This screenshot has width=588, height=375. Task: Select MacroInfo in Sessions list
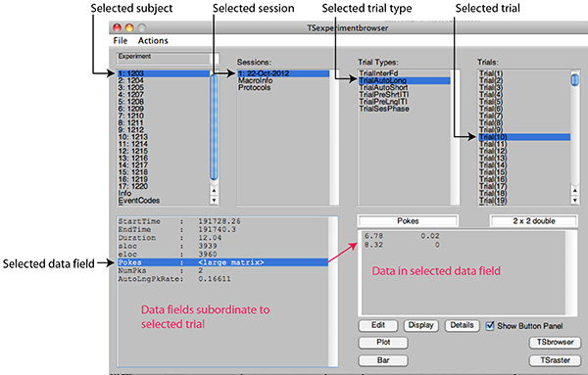(x=283, y=80)
